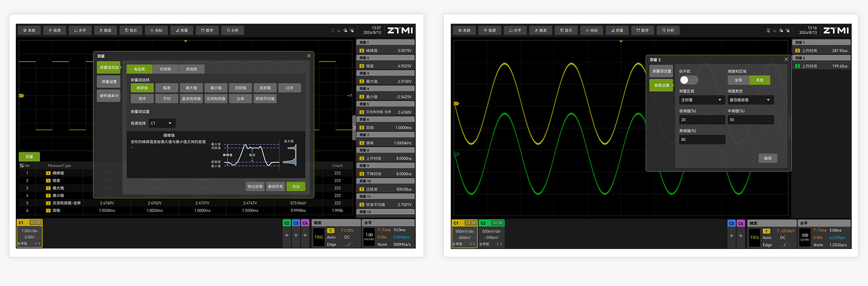Open 数学 math menu above the square wave
The height and width of the screenshot is (286, 868).
click(207, 31)
